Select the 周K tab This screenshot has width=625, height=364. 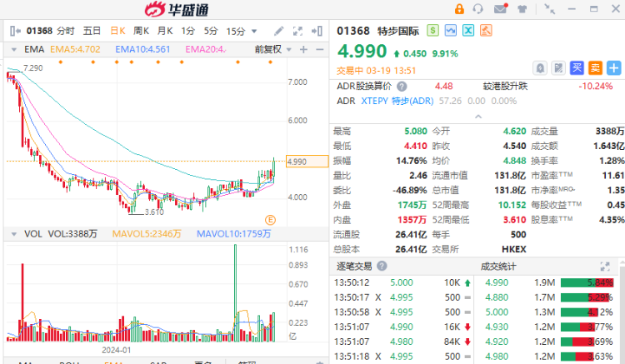click(x=141, y=31)
